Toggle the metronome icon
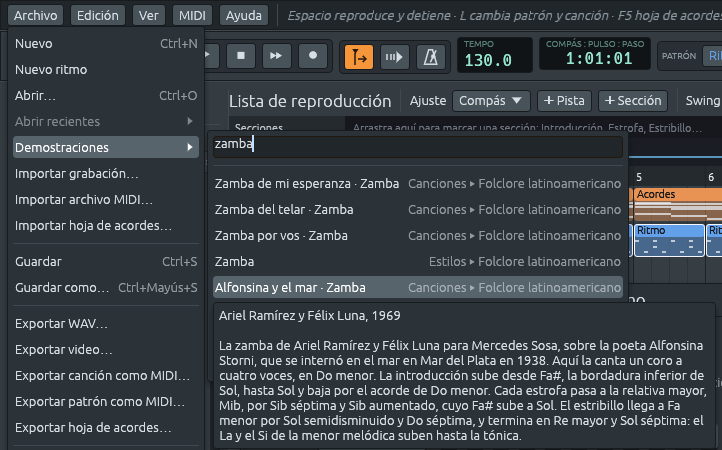722x450 pixels. (x=431, y=57)
